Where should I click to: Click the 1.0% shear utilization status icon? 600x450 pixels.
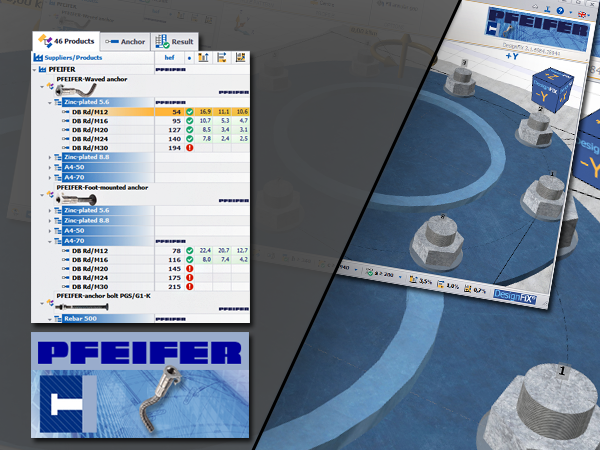(x=440, y=284)
